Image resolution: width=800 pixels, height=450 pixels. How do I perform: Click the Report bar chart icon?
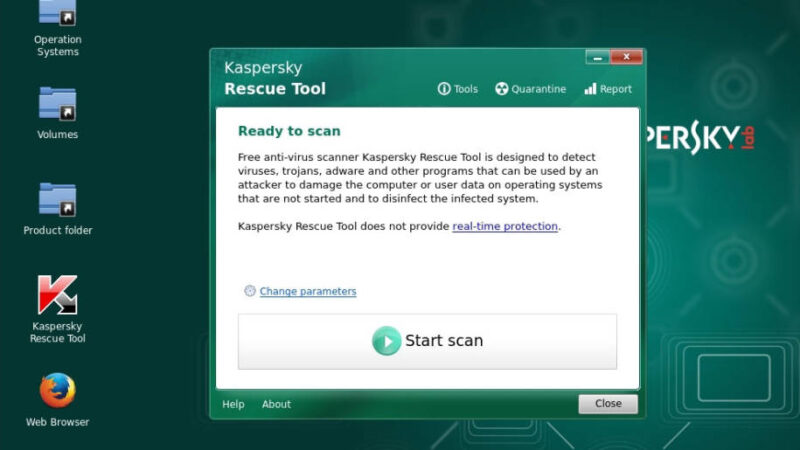click(590, 89)
